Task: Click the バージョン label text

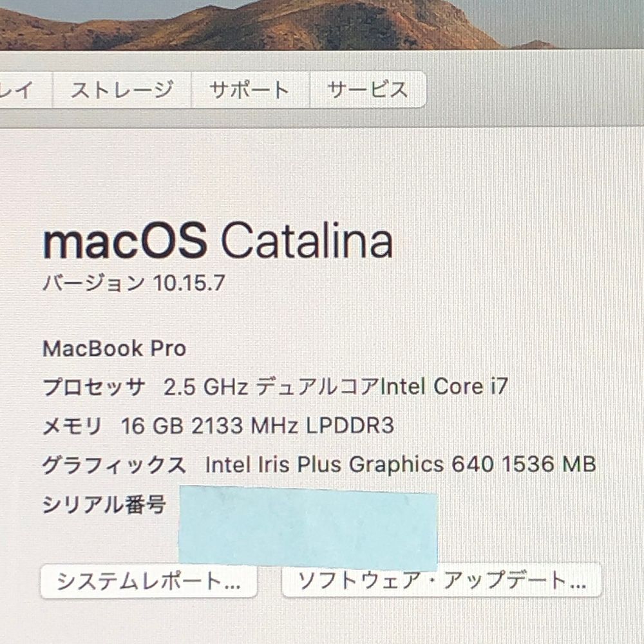Action: [94, 283]
